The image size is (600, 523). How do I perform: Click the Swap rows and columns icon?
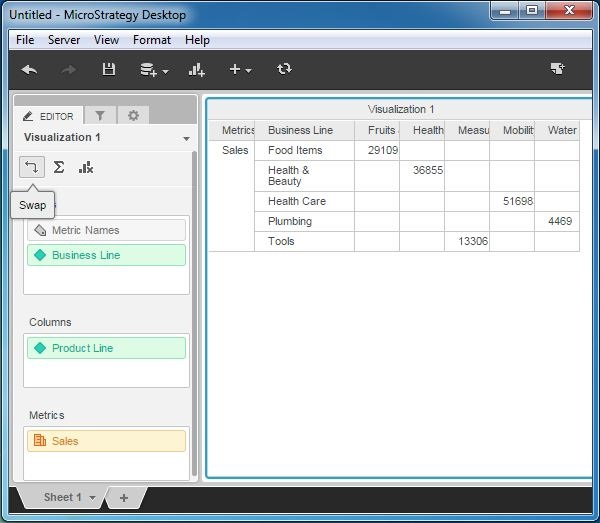[32, 167]
